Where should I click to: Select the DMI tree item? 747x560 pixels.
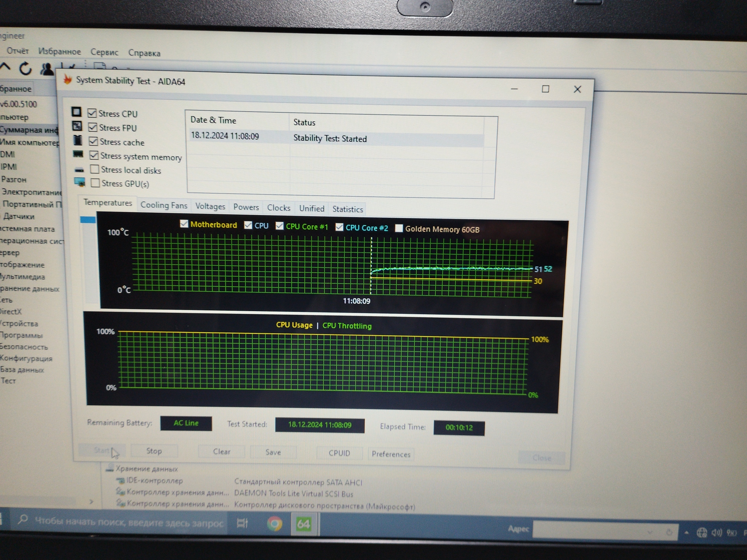pyautogui.click(x=7, y=154)
